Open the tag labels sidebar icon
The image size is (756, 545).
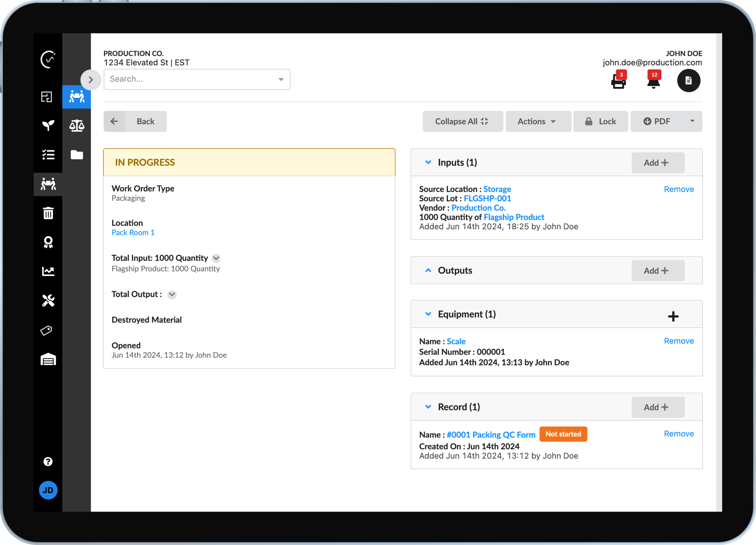pos(48,330)
